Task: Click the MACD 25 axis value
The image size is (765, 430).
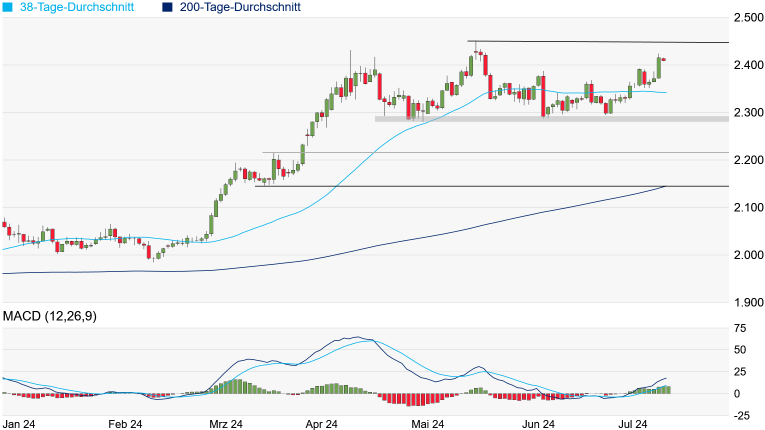Action: click(x=740, y=372)
